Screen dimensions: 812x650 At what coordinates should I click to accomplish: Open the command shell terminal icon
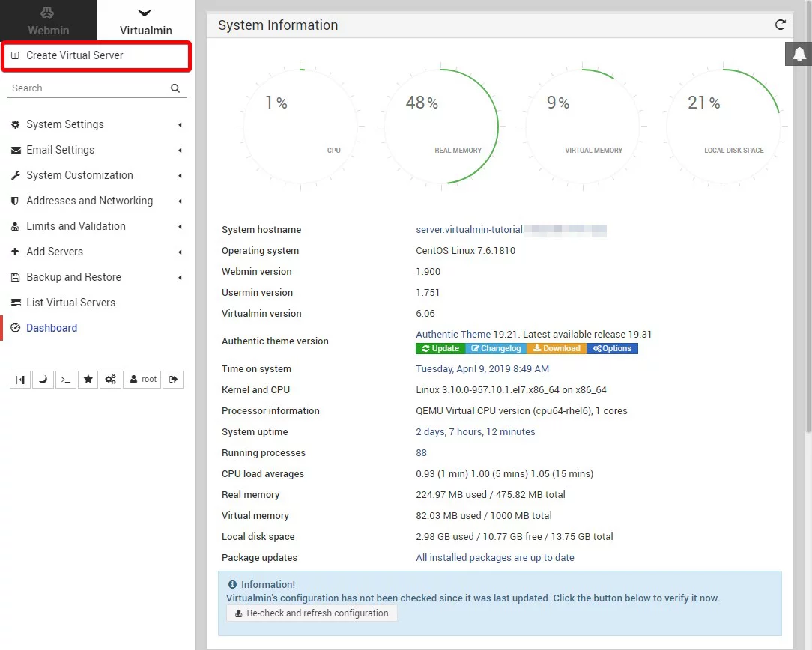66,380
